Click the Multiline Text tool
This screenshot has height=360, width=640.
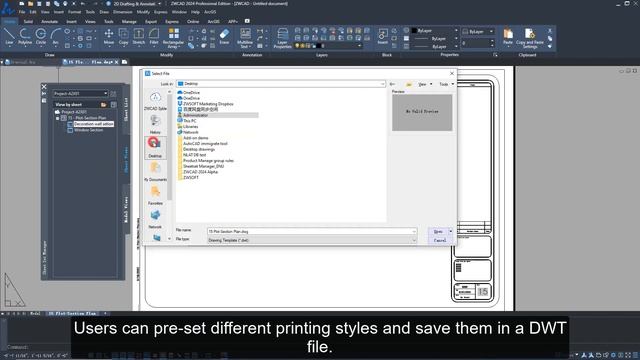(245, 38)
